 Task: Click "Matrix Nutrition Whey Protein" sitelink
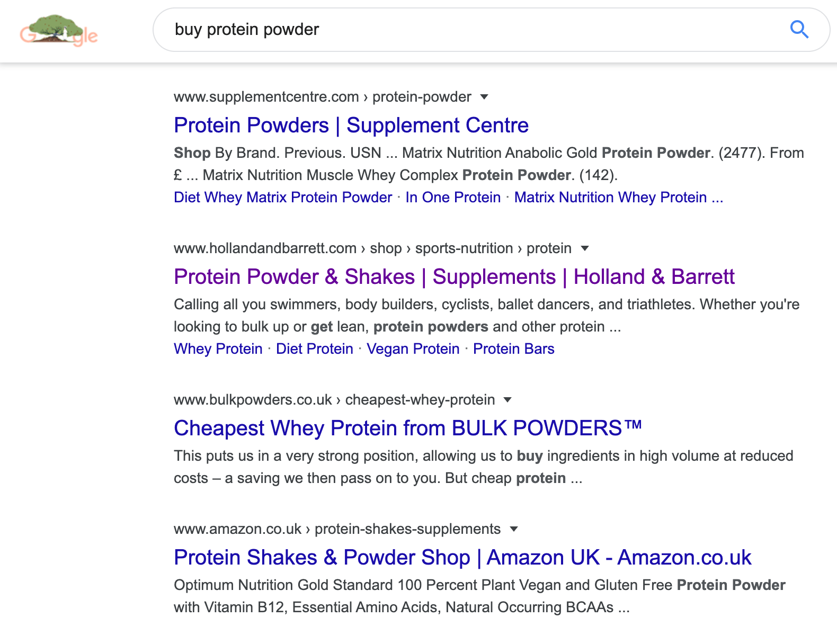pyautogui.click(x=610, y=198)
